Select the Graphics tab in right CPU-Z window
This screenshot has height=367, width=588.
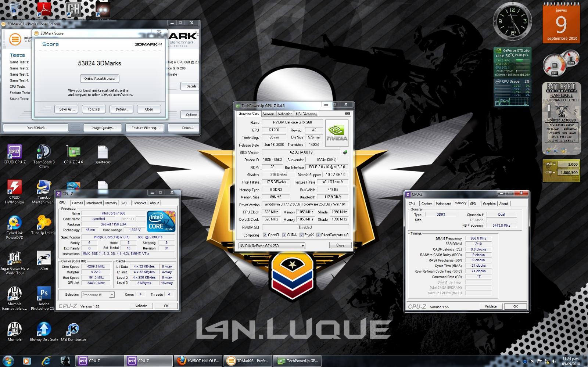(489, 204)
